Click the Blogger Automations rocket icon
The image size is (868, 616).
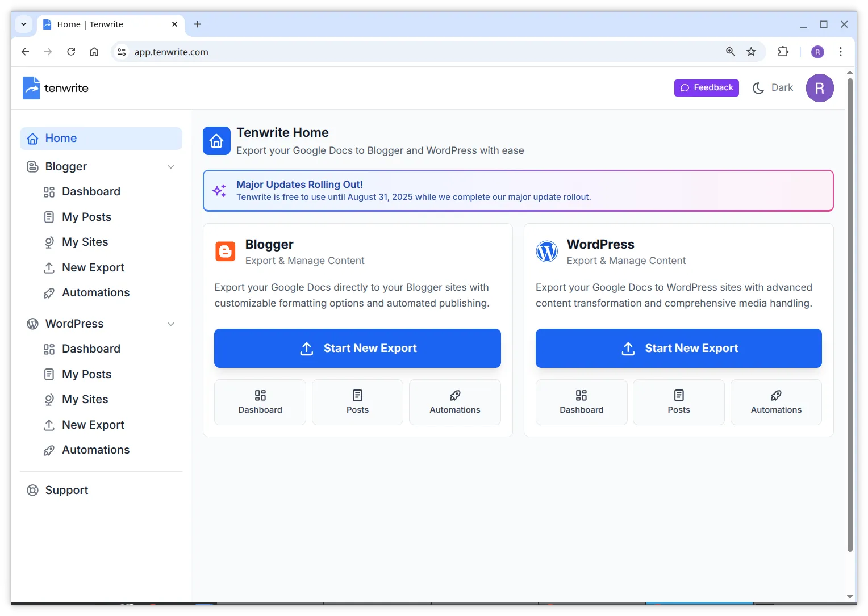48,292
